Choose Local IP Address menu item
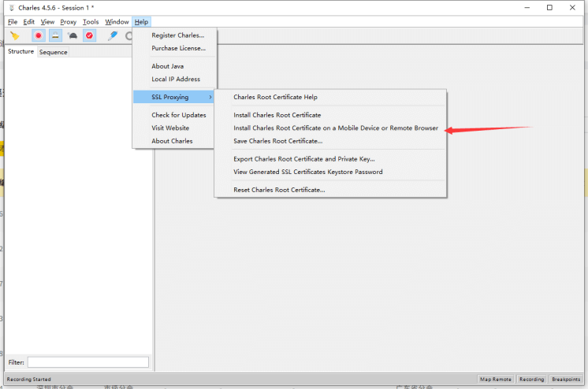Screen dimensions: 588x389 (176, 79)
